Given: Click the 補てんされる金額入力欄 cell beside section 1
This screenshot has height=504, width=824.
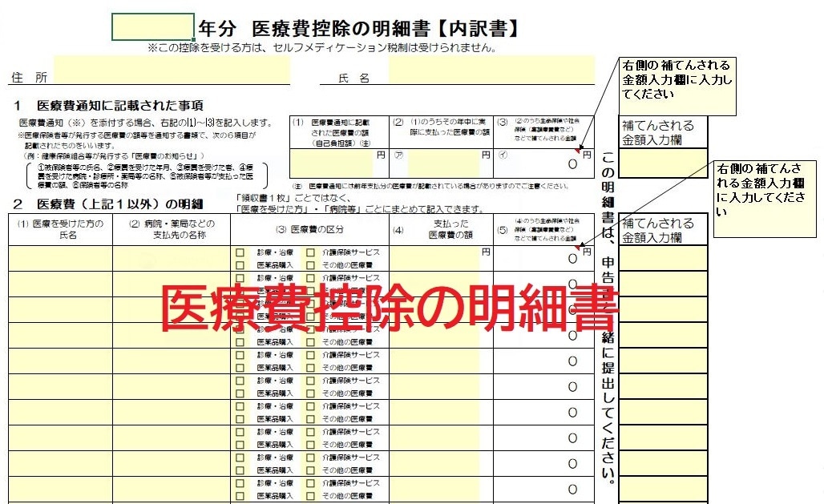Looking at the screenshot, I should (663, 163).
